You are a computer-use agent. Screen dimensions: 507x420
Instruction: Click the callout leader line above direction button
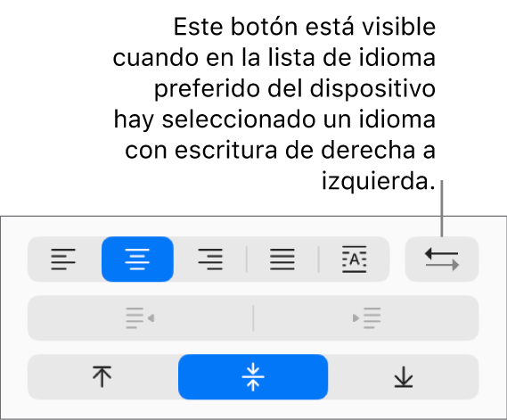coord(442,209)
